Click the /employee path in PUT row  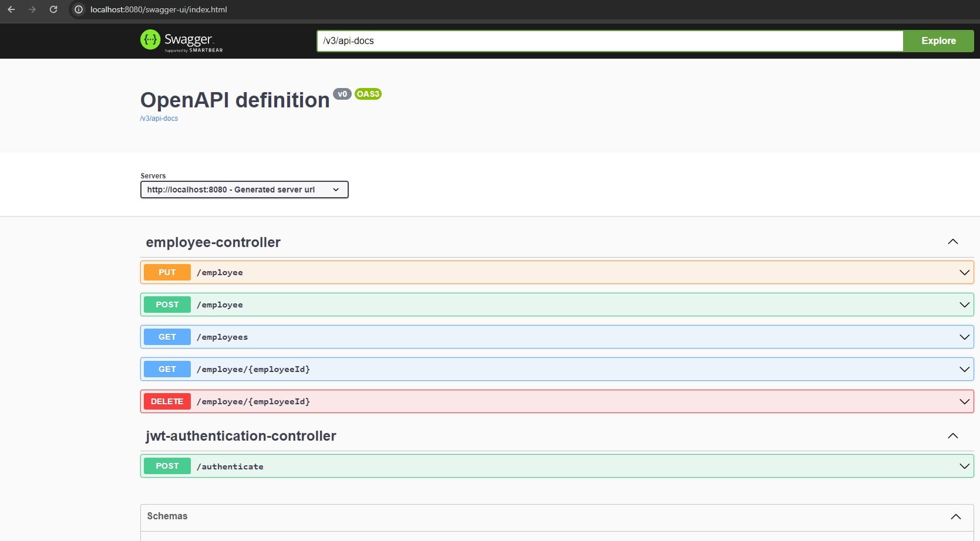(220, 272)
